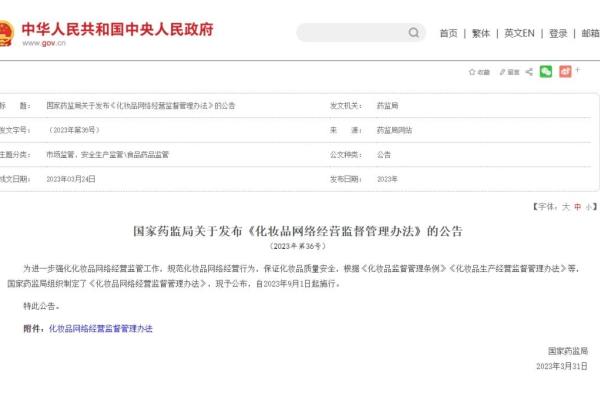Select large font size 大
Screen dimensions: 600x400
pos(565,206)
